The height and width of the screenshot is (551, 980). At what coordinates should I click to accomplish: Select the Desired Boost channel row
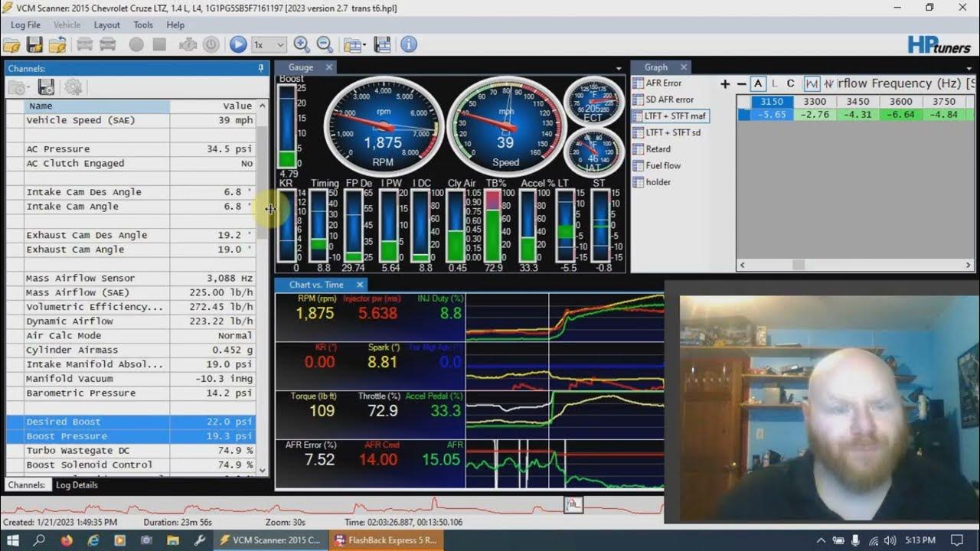click(x=131, y=422)
